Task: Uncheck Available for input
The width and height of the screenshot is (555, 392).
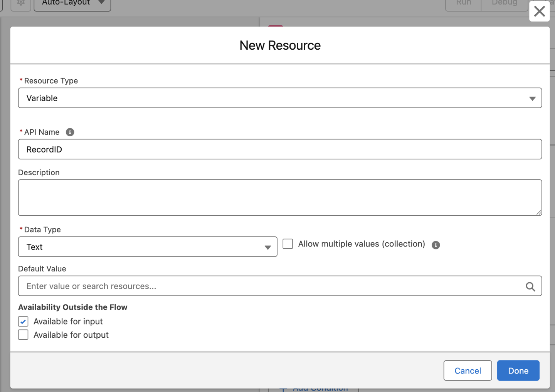Action: tap(23, 321)
